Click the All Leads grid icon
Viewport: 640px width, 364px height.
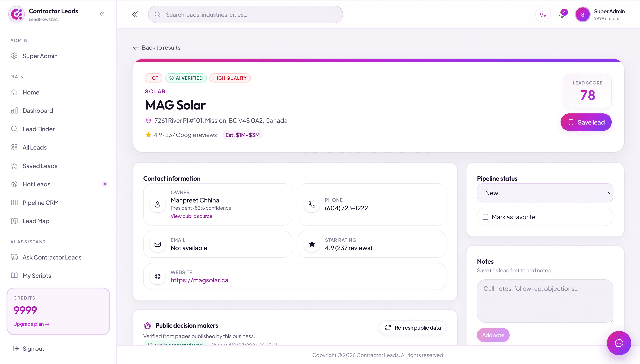pyautogui.click(x=15, y=147)
